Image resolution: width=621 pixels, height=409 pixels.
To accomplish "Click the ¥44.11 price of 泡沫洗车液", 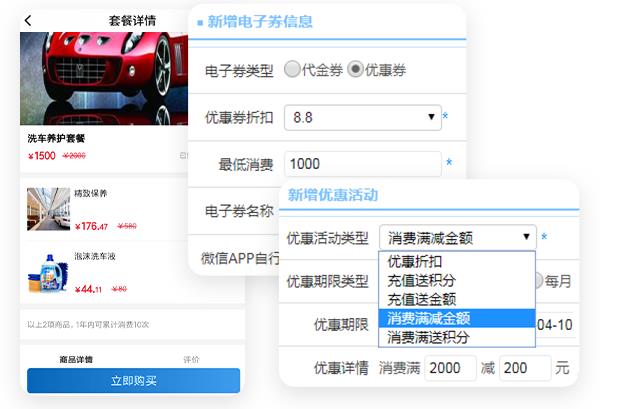I will [x=88, y=289].
